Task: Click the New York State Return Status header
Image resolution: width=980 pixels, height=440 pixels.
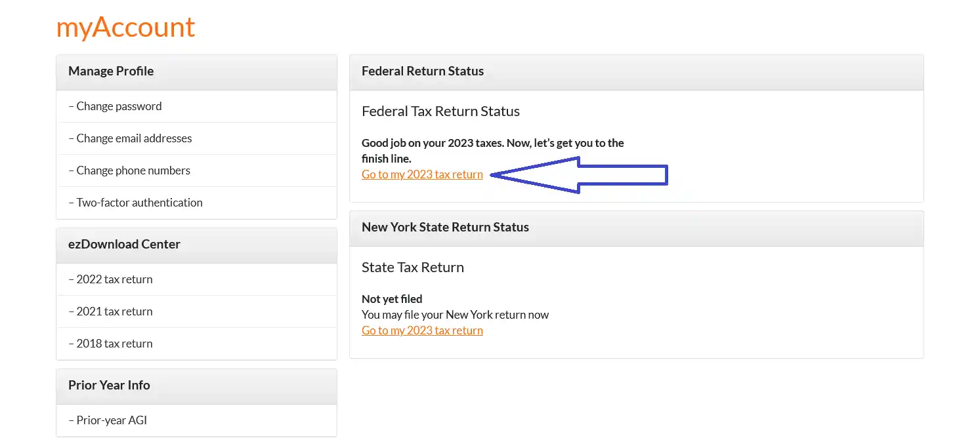Action: click(x=445, y=228)
